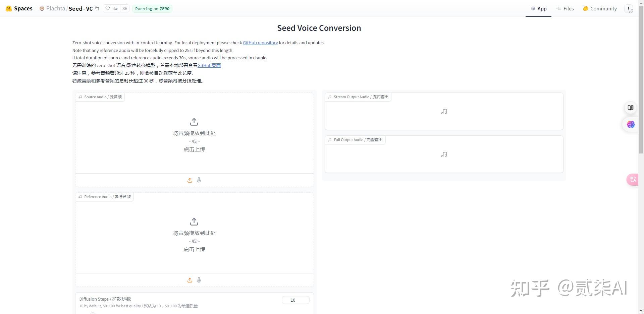Select microphone recording for Reference Audio
Image resolution: width=644 pixels, height=314 pixels.
tap(199, 280)
